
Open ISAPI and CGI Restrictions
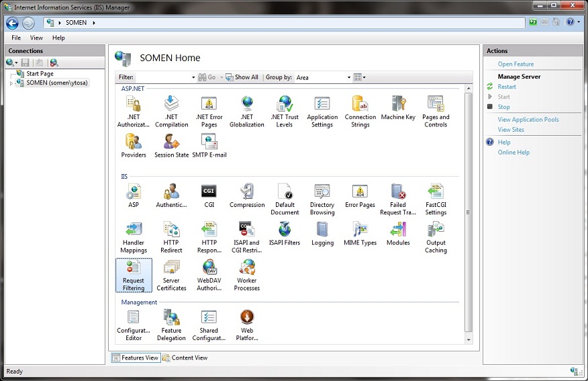click(247, 237)
